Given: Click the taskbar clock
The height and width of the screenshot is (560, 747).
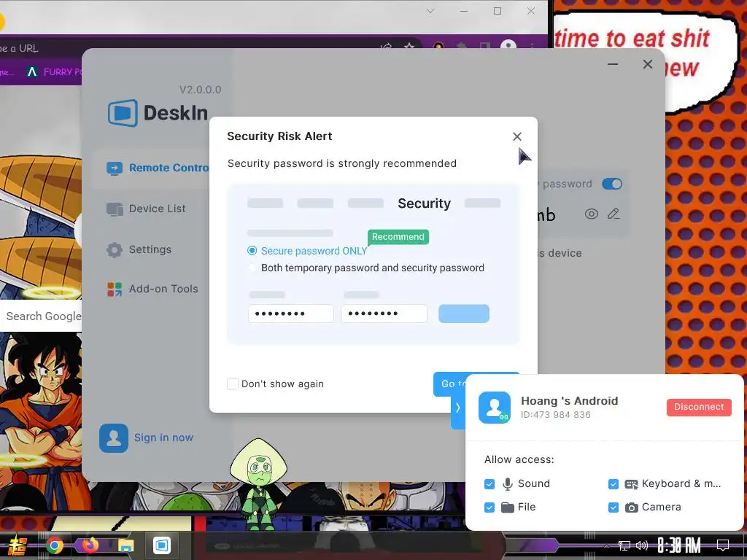Looking at the screenshot, I should (679, 545).
